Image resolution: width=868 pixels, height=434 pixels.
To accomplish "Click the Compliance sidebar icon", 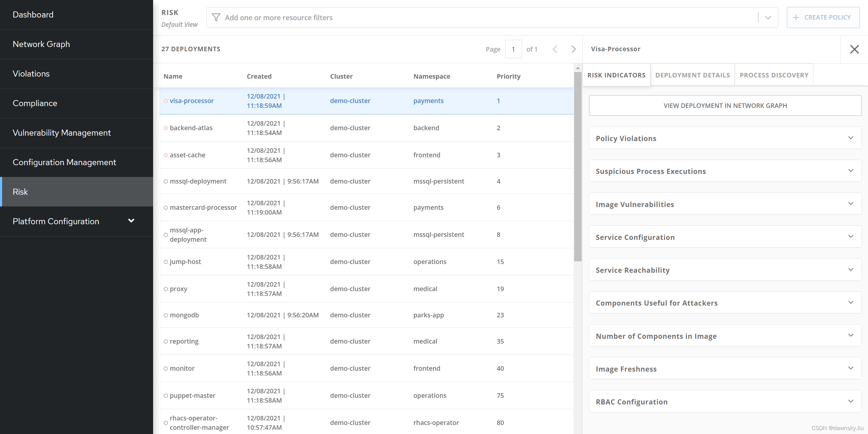I will pyautogui.click(x=35, y=102).
